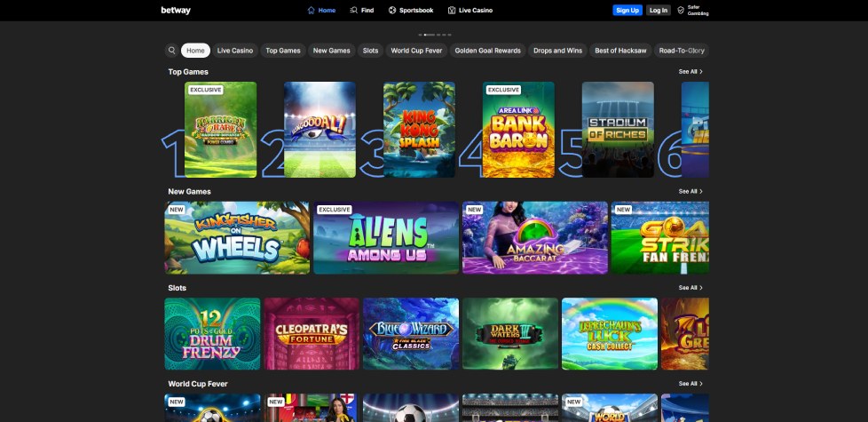Open Goal Strike Fan Frenzy game
This screenshot has width=868, height=422.
pos(659,237)
